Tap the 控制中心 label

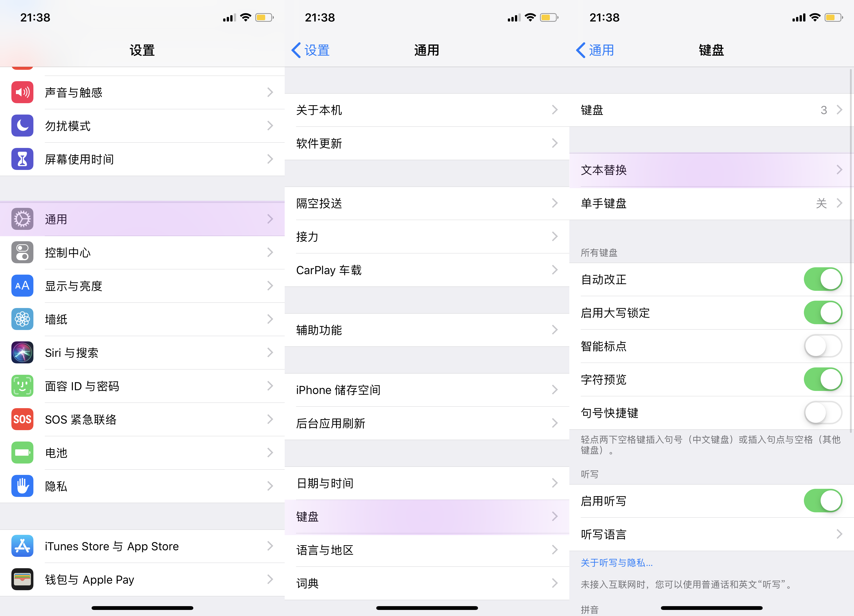point(68,253)
